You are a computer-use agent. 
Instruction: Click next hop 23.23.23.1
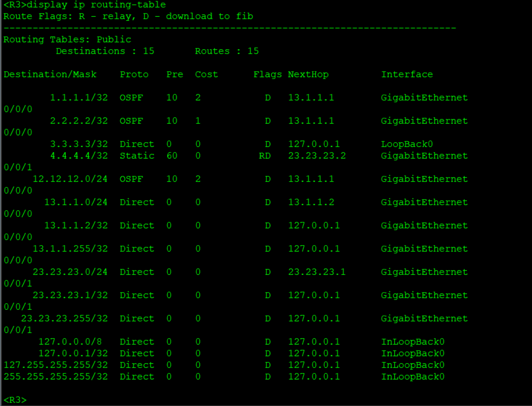click(x=317, y=272)
